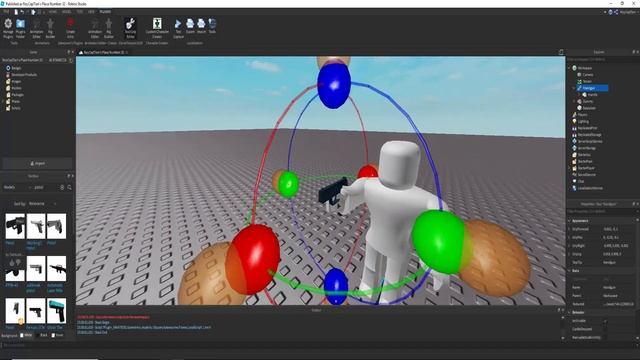The width and height of the screenshot is (640, 360).
Task: Select Baseplate in the Explorer
Action: pyautogui.click(x=589, y=108)
